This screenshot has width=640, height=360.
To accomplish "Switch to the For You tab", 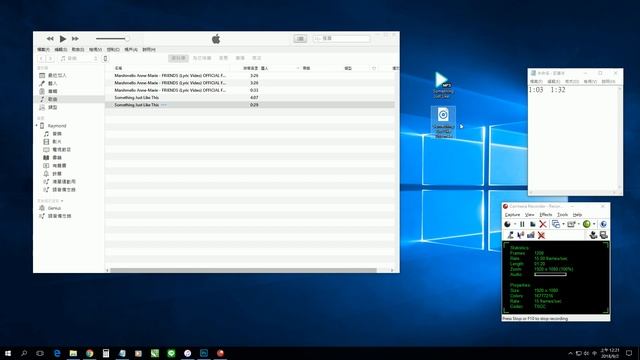I will pyautogui.click(x=202, y=58).
